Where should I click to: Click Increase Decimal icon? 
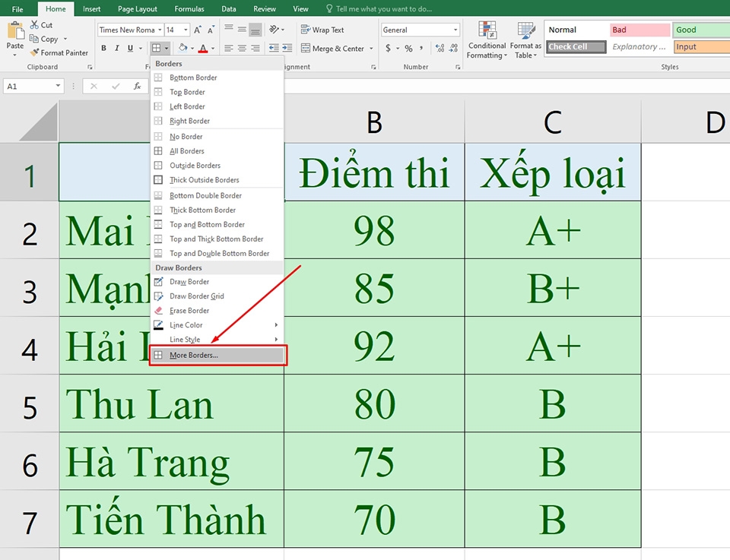tap(440, 48)
